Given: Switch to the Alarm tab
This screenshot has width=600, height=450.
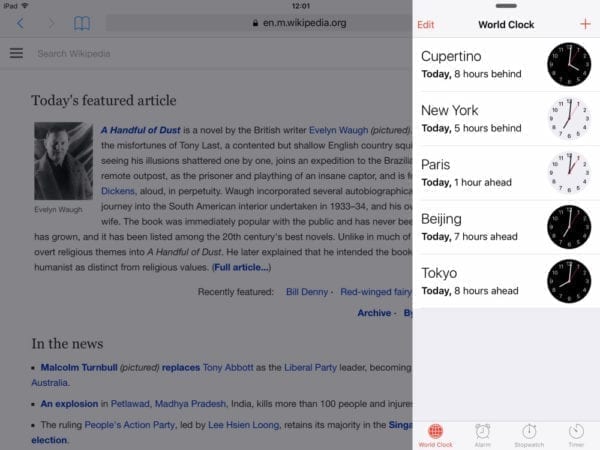Looking at the screenshot, I should coord(482,434).
